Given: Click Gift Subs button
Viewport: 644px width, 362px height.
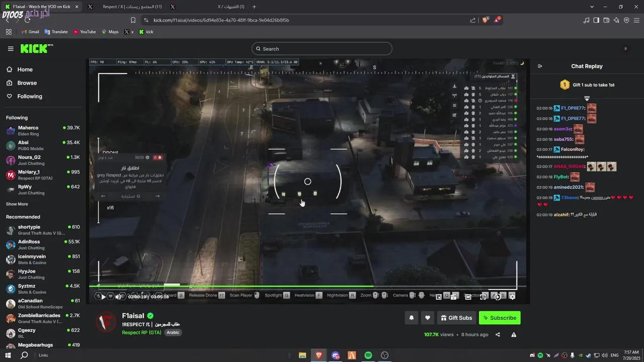Looking at the screenshot, I should (x=456, y=318).
